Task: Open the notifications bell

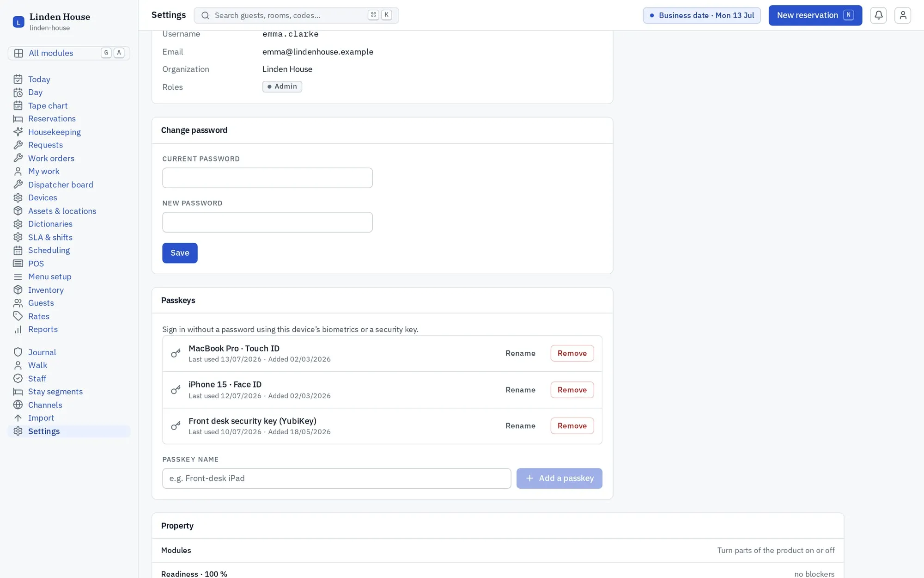Action: point(878,15)
